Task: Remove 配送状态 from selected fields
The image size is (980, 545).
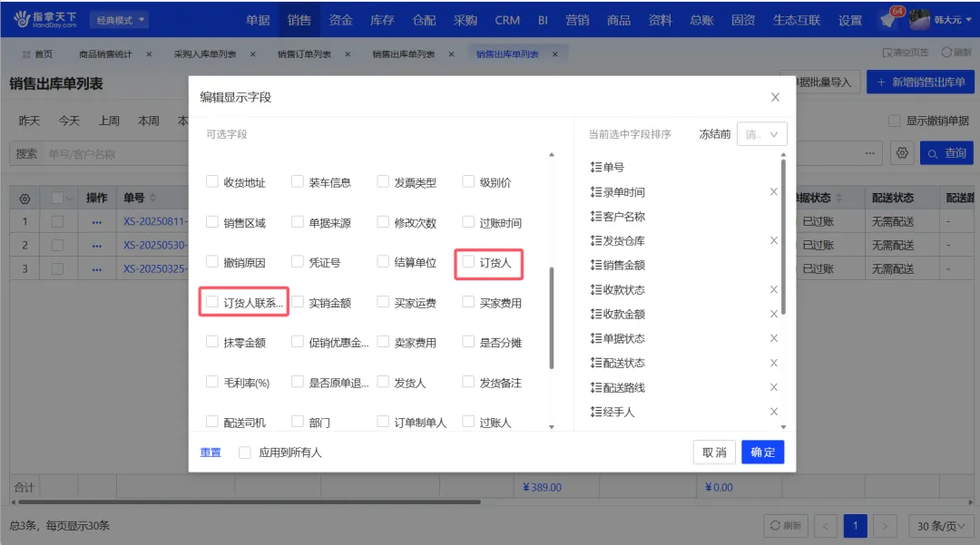Action: point(774,363)
